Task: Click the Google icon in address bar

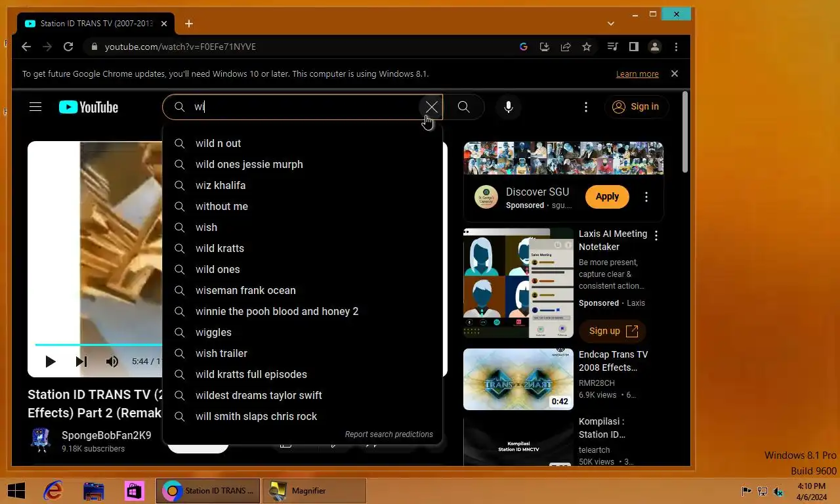Action: click(x=524, y=47)
